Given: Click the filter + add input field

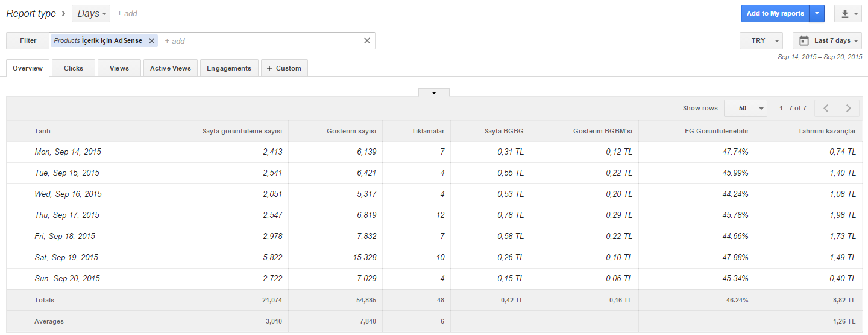Looking at the screenshot, I should point(259,41).
